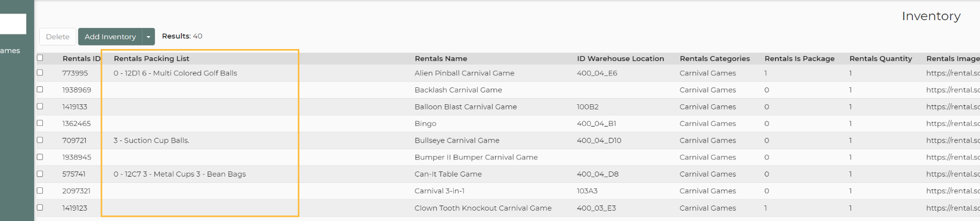Open the image link for Alien Pinball

952,73
